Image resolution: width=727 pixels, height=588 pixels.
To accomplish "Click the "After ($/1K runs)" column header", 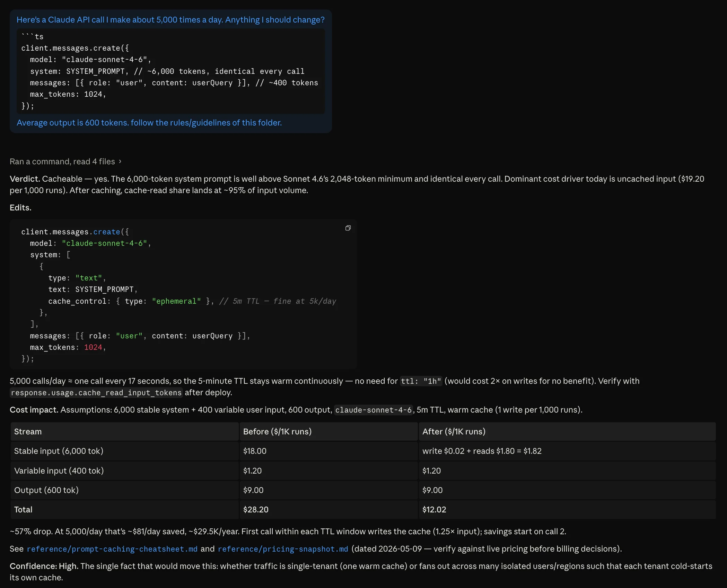I will click(x=567, y=432).
